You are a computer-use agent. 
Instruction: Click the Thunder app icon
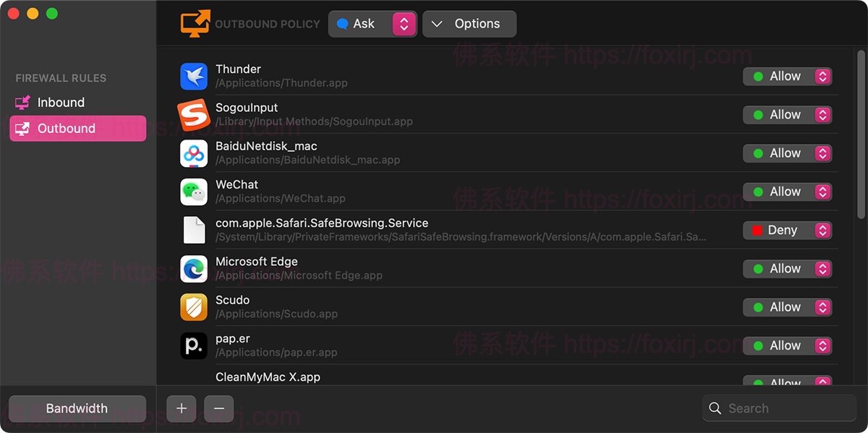194,77
